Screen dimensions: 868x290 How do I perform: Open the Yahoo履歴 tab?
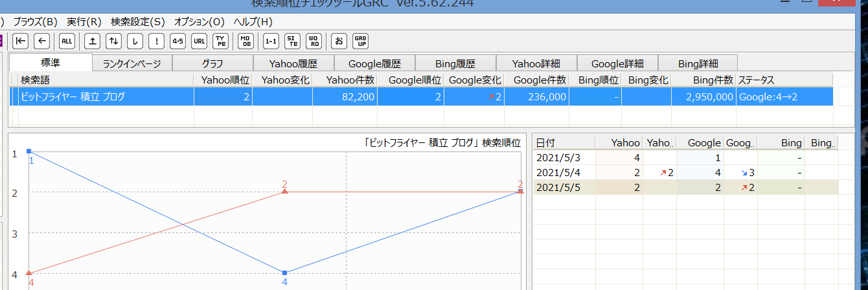[293, 63]
